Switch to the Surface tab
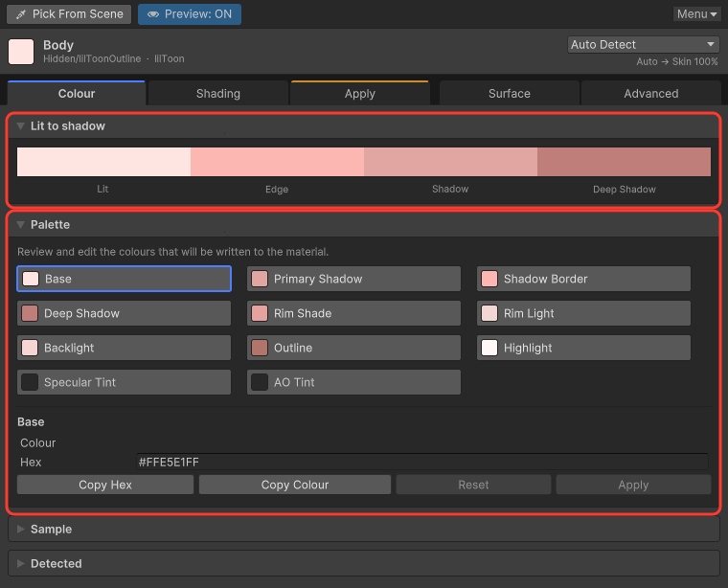Viewport: 728px width, 588px height. [x=510, y=93]
